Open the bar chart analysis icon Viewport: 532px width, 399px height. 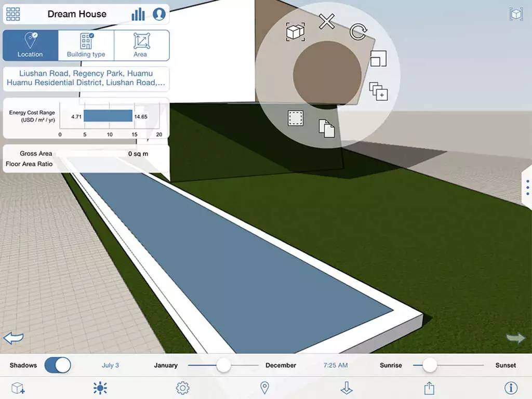pos(138,14)
